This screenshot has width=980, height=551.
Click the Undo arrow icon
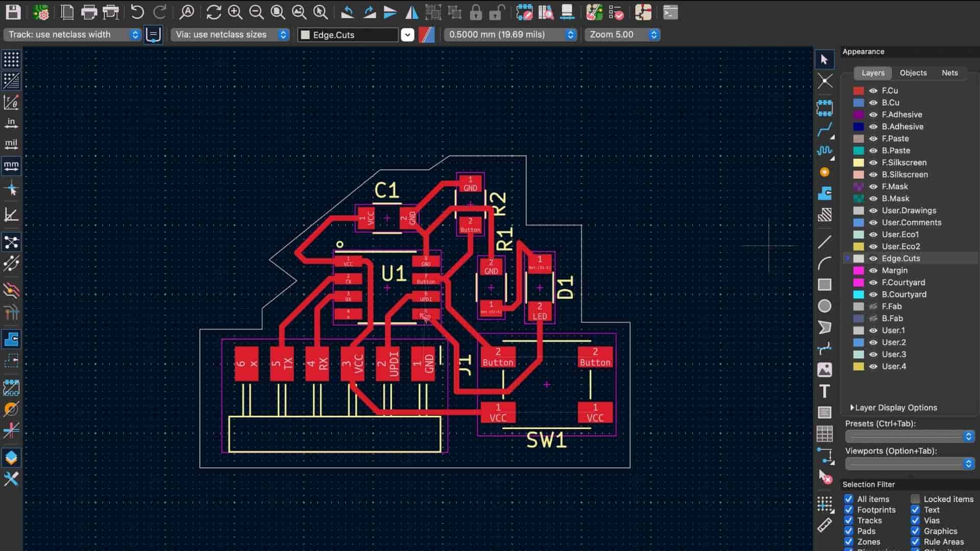(x=137, y=12)
